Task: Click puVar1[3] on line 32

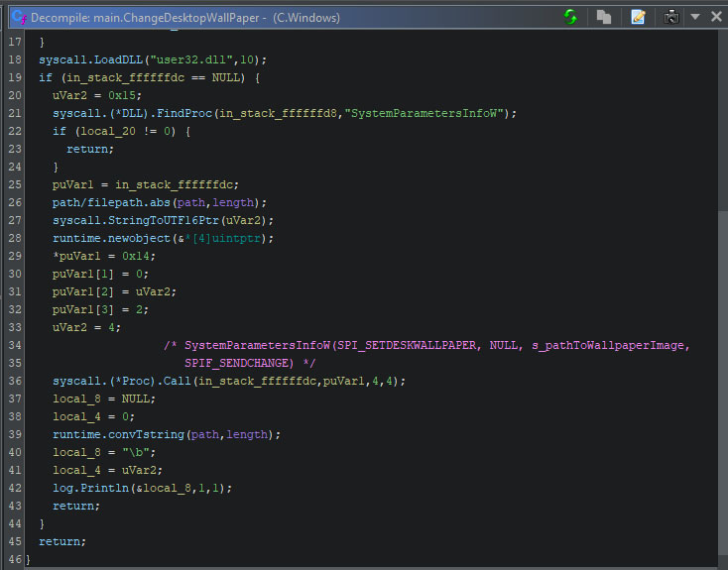Action: click(x=83, y=309)
